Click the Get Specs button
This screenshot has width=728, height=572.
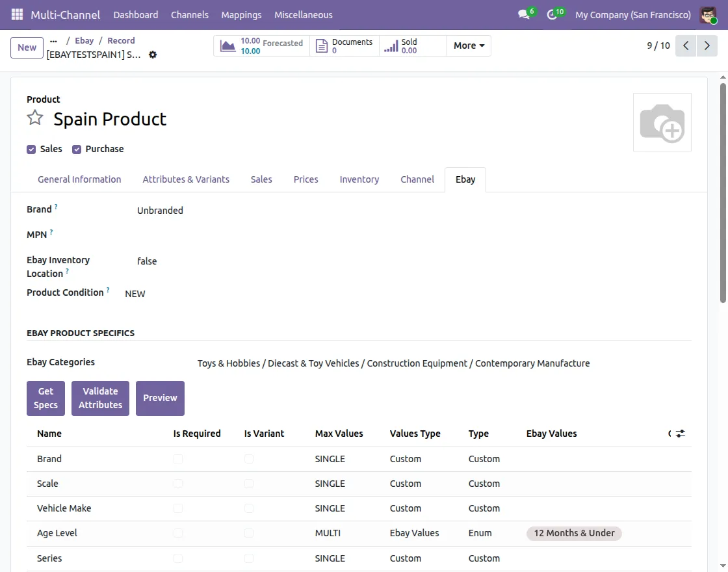[x=45, y=398]
